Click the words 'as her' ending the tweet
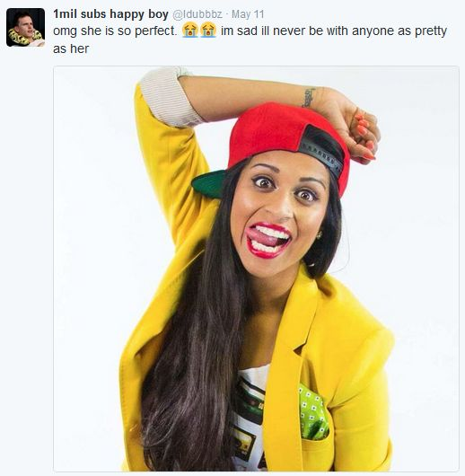 click(x=71, y=48)
